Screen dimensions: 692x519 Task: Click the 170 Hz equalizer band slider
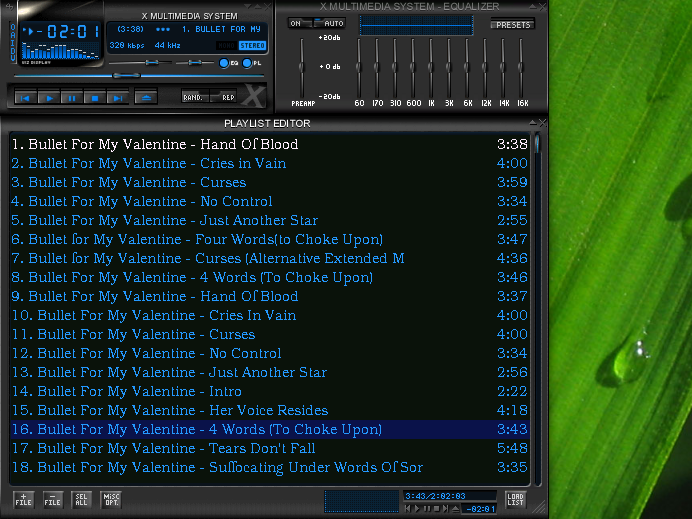point(377,68)
